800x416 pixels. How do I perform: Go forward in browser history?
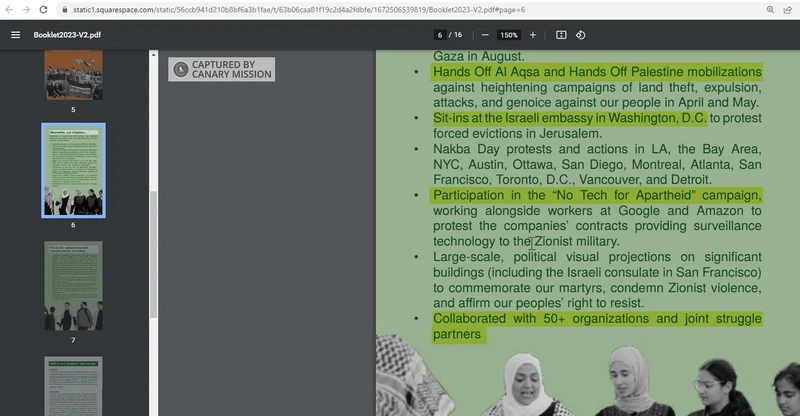(26, 9)
